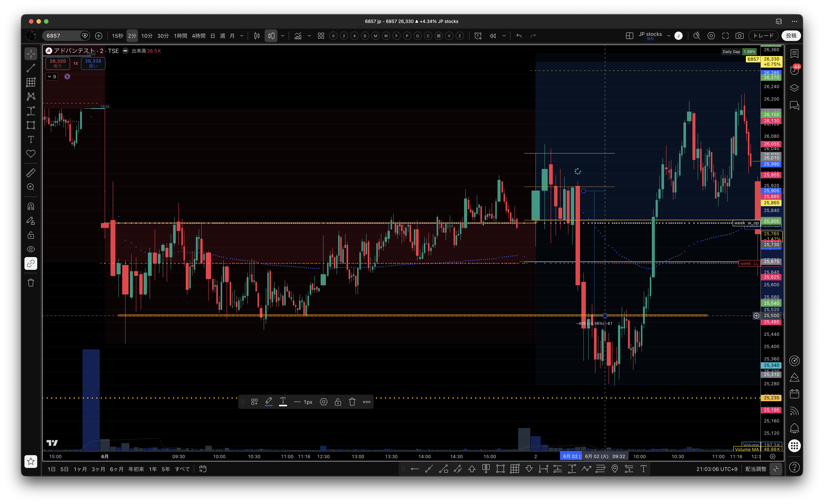Viewport: 824px width, 504px height.
Task: Expand the replay options dropdown
Action: (x=504, y=36)
